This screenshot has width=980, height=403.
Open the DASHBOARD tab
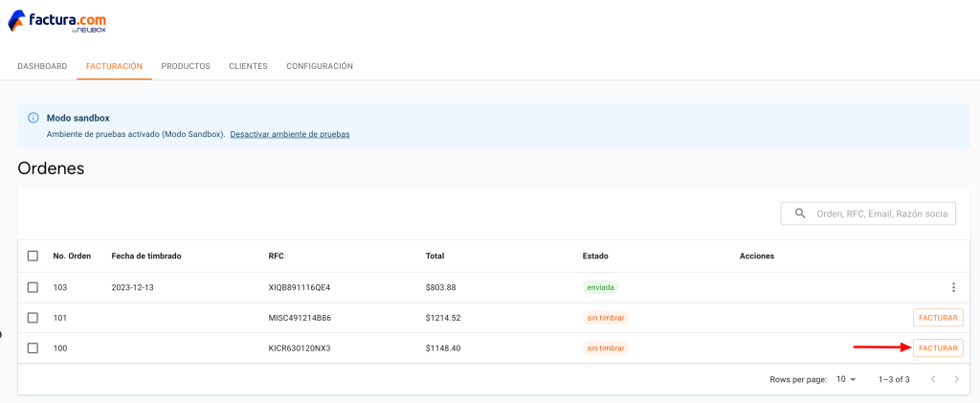pyautogui.click(x=42, y=66)
